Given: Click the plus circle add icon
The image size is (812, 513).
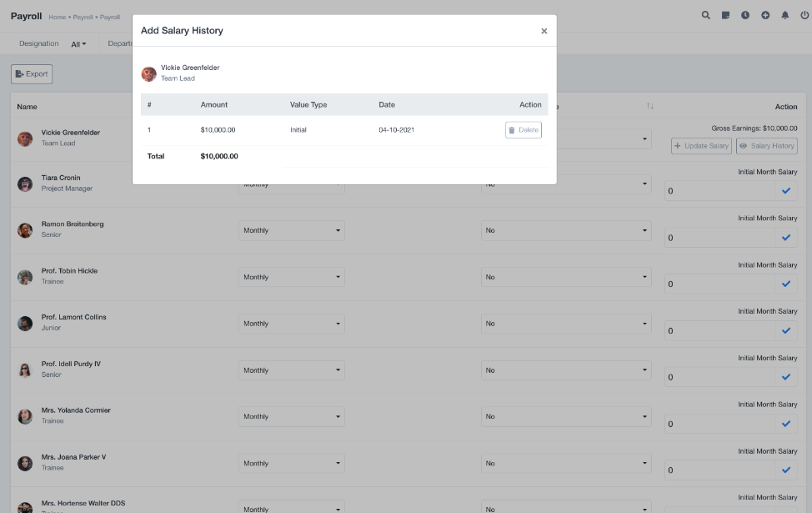Looking at the screenshot, I should tap(765, 15).
